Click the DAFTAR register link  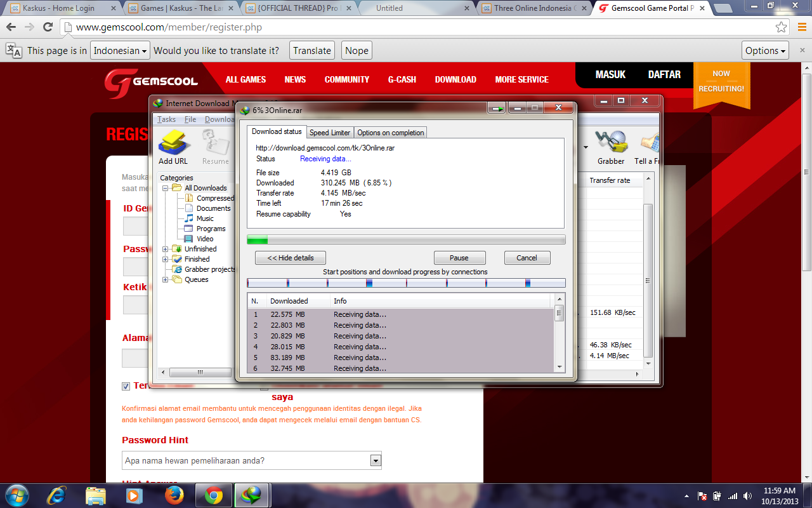[664, 74]
